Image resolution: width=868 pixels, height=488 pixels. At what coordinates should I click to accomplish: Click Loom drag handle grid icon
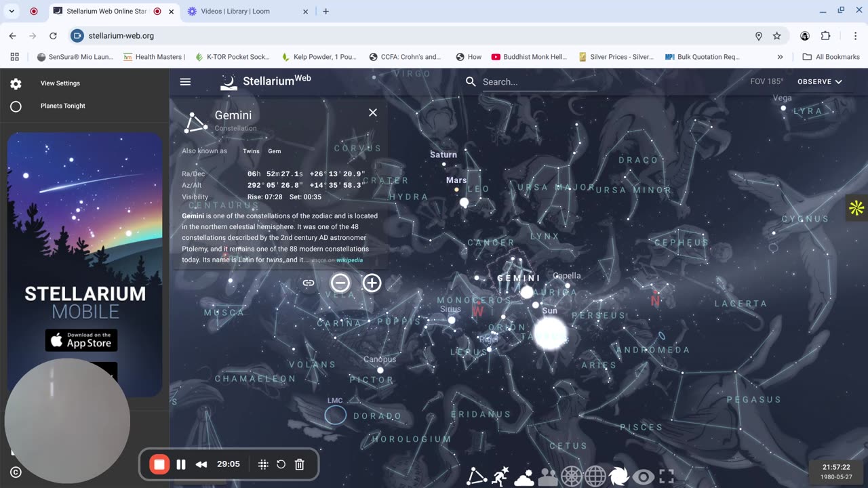263,464
